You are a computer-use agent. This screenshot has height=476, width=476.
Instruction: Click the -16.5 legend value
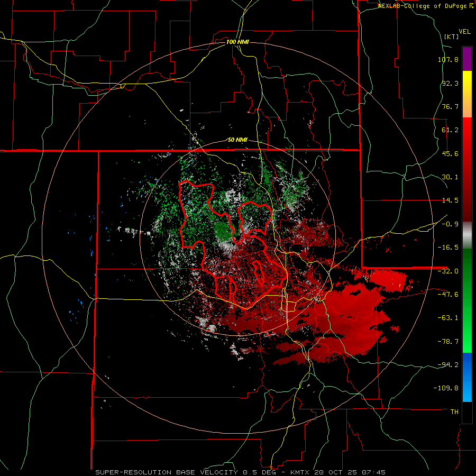[x=448, y=248]
